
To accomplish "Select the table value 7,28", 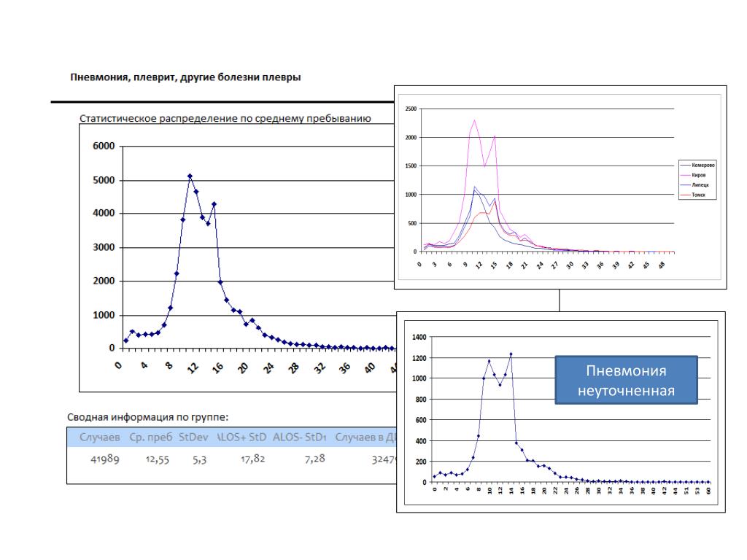I will click(x=314, y=459).
